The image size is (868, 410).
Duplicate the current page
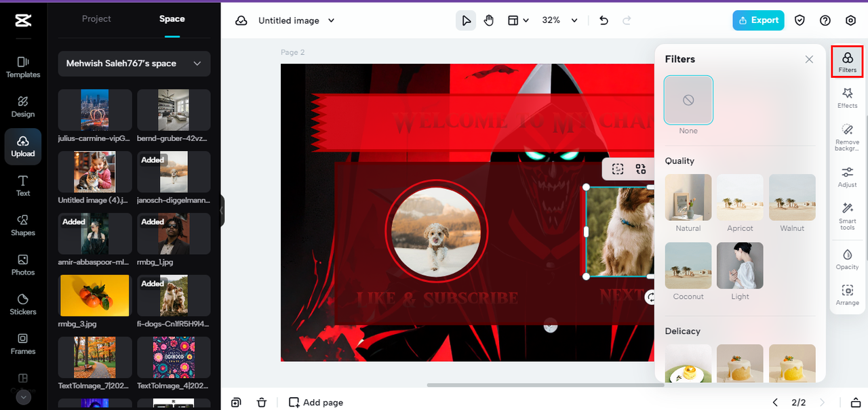click(236, 403)
